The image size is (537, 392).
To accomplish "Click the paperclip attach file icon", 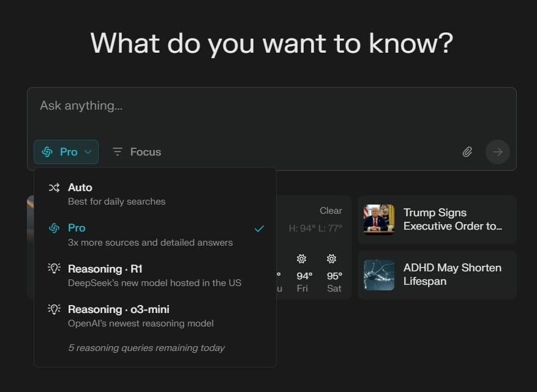I will [x=467, y=152].
